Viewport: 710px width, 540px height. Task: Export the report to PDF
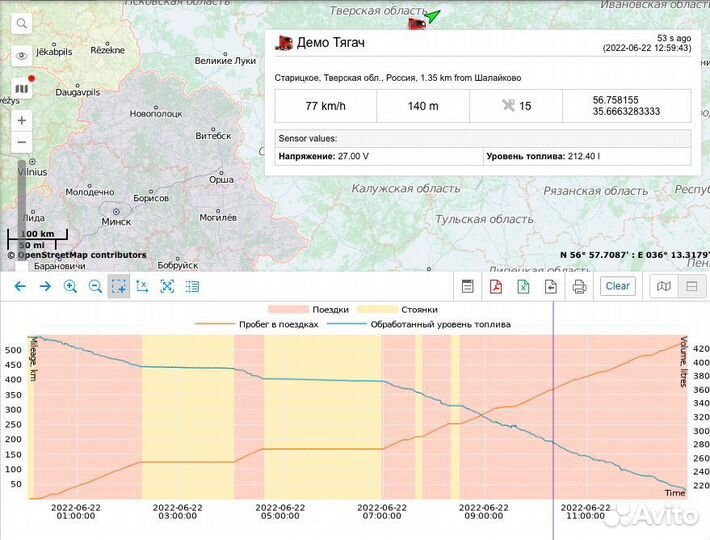495,287
